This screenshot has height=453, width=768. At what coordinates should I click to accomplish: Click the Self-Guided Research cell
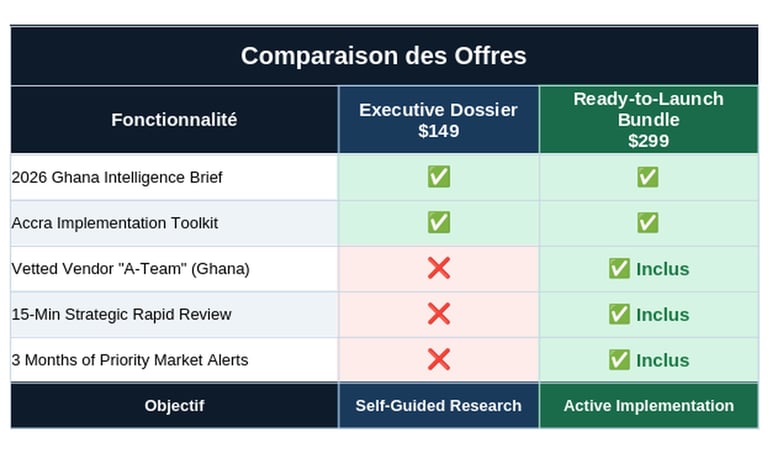[x=438, y=405]
